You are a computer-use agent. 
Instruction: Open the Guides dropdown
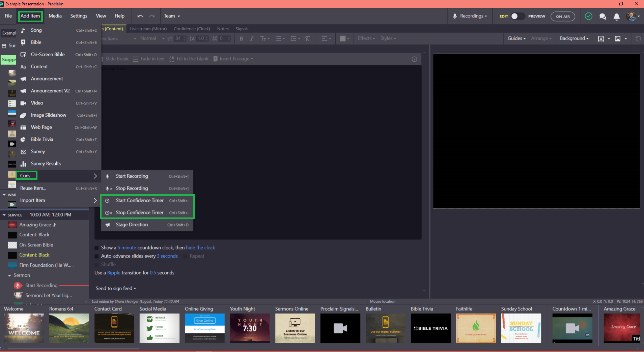[x=516, y=38]
